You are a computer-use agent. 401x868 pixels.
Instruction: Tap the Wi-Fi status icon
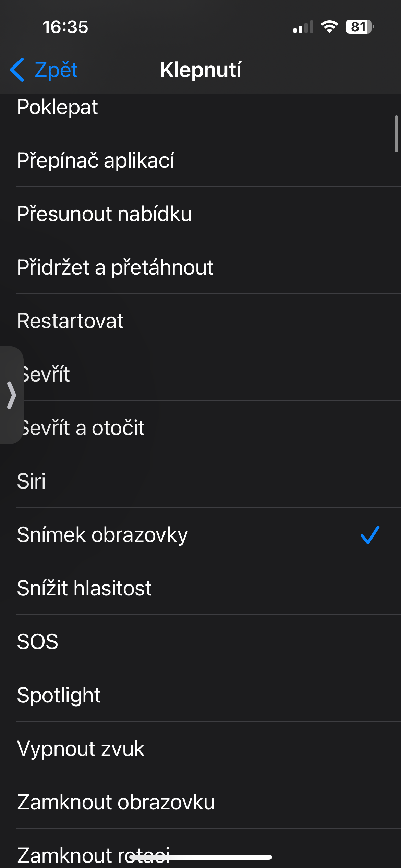point(329,27)
